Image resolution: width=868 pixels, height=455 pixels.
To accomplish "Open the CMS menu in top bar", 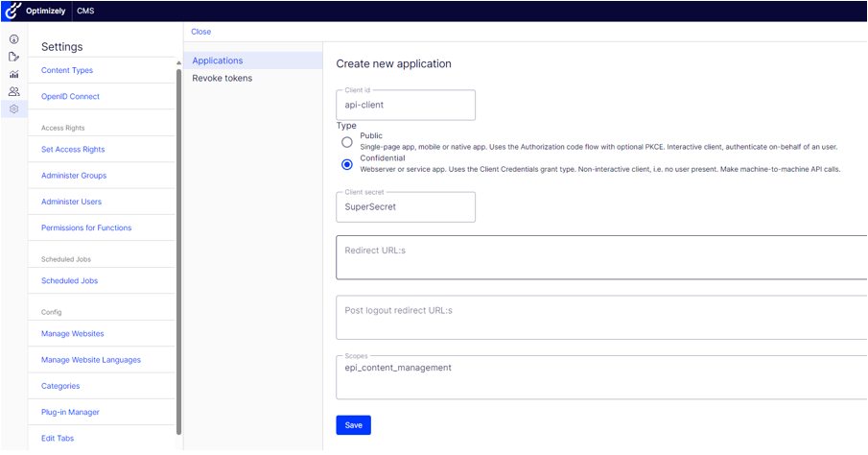I will pos(85,11).
